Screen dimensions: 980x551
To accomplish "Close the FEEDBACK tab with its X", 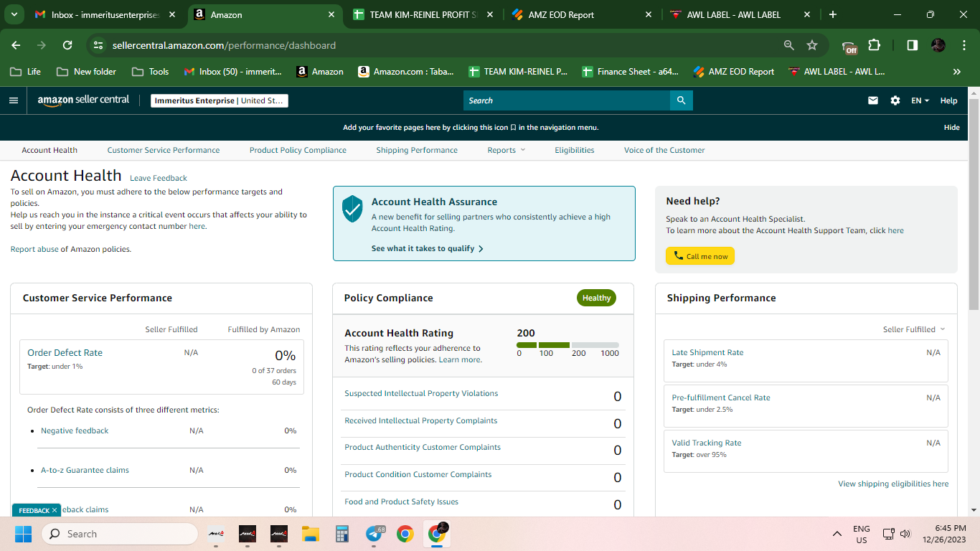I will pyautogui.click(x=55, y=510).
